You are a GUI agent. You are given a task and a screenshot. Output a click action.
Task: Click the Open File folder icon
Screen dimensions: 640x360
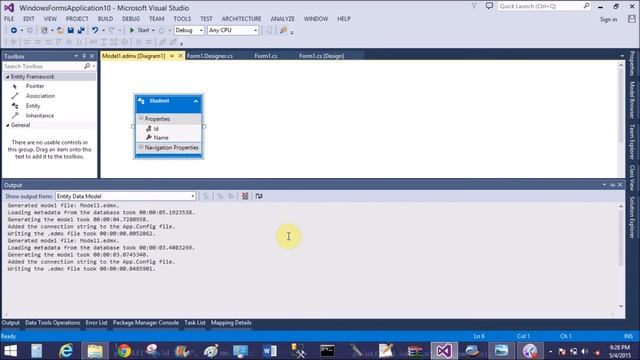tap(60, 30)
